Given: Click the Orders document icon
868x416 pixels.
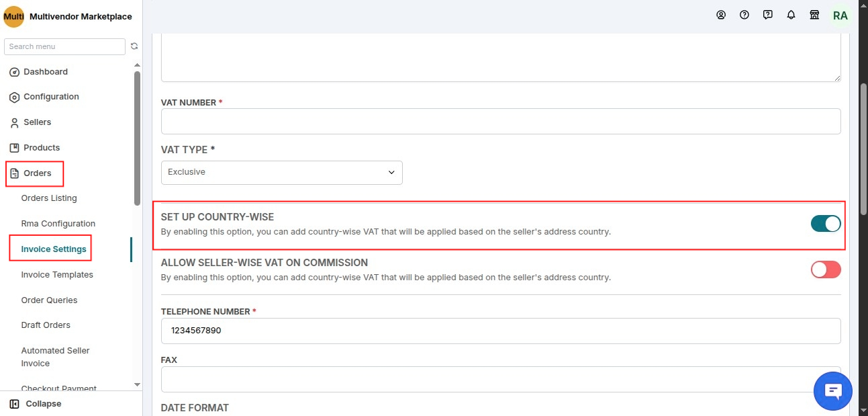Looking at the screenshot, I should 14,173.
